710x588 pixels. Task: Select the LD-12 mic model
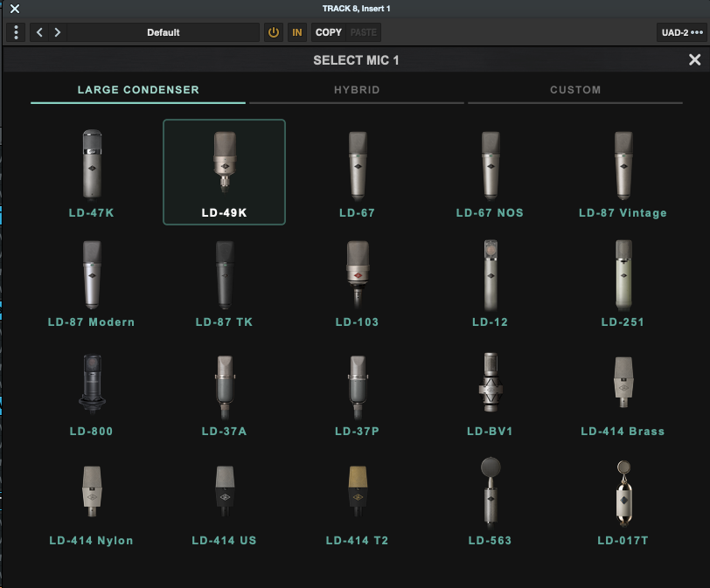[490, 283]
